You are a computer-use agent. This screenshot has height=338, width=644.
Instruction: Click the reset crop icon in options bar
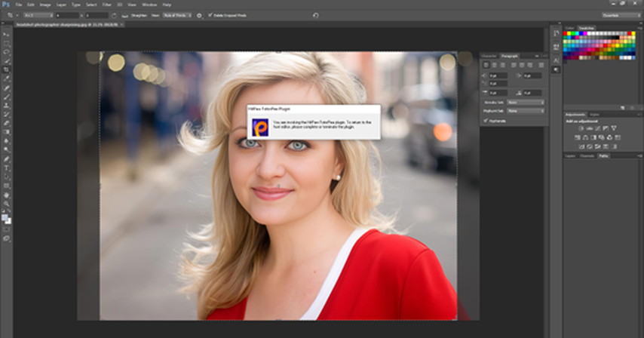[x=315, y=15]
